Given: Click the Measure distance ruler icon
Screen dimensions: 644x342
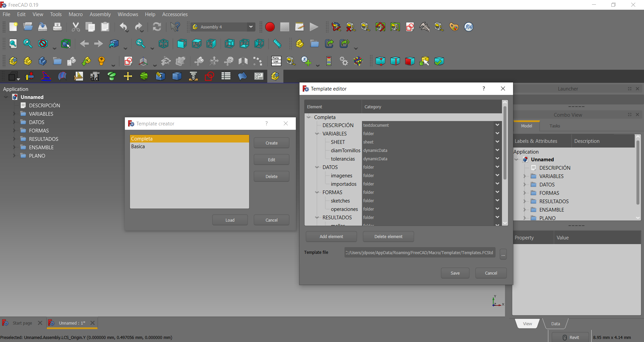Looking at the screenshot, I should pos(277,44).
